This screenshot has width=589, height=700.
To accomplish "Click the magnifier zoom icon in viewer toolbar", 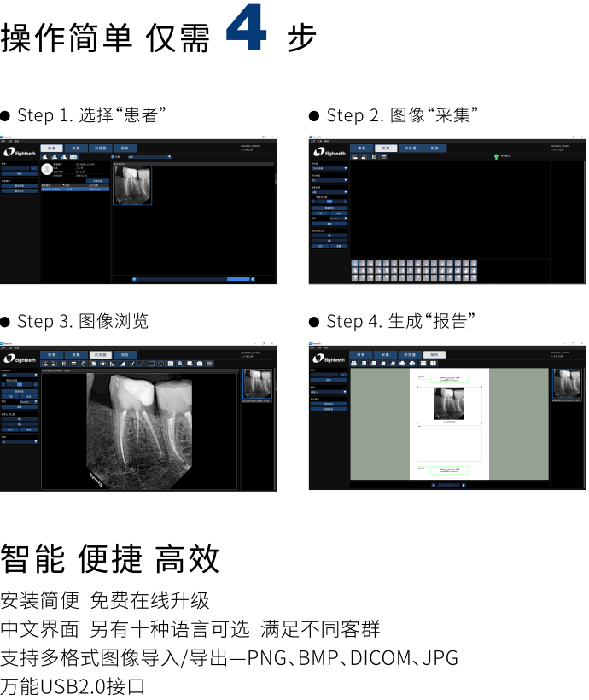I will pyautogui.click(x=180, y=364).
